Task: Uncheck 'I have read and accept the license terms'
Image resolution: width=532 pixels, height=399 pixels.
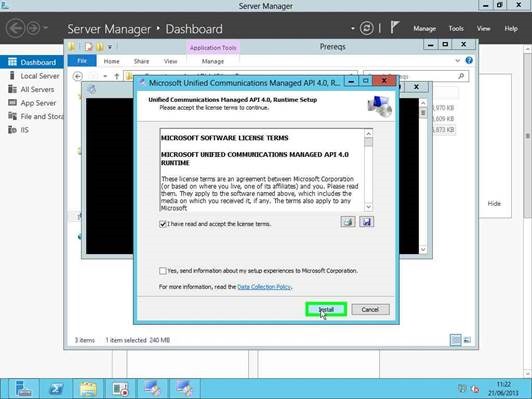Action: pyautogui.click(x=163, y=224)
